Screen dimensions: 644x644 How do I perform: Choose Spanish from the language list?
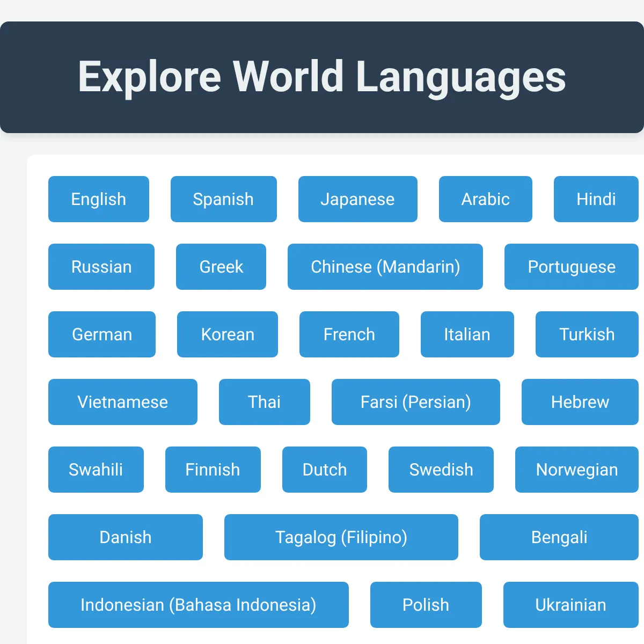click(224, 199)
